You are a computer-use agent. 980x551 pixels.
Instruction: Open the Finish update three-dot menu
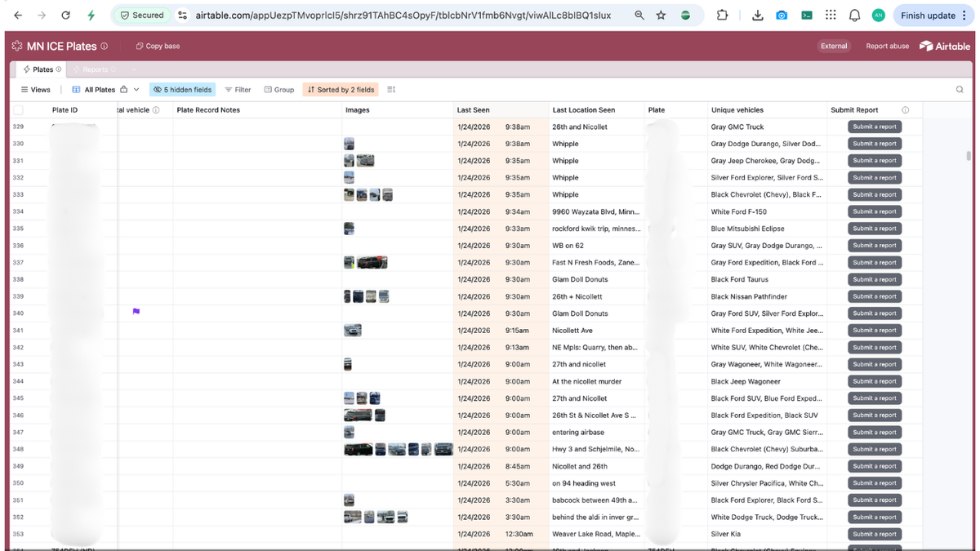point(964,15)
